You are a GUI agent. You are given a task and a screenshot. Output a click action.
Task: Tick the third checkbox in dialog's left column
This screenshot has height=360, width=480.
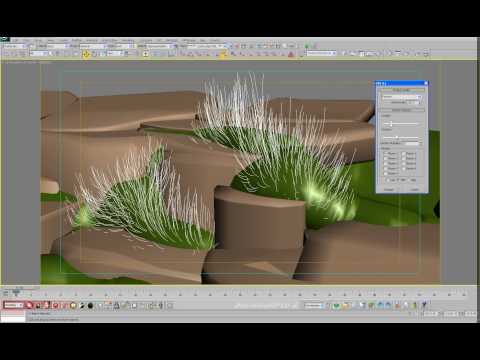tap(385, 164)
